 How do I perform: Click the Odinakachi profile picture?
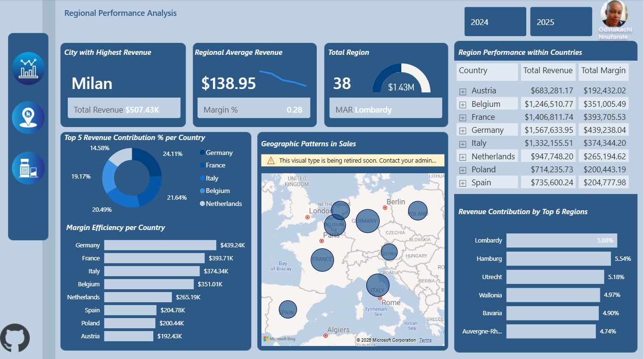[x=614, y=14]
